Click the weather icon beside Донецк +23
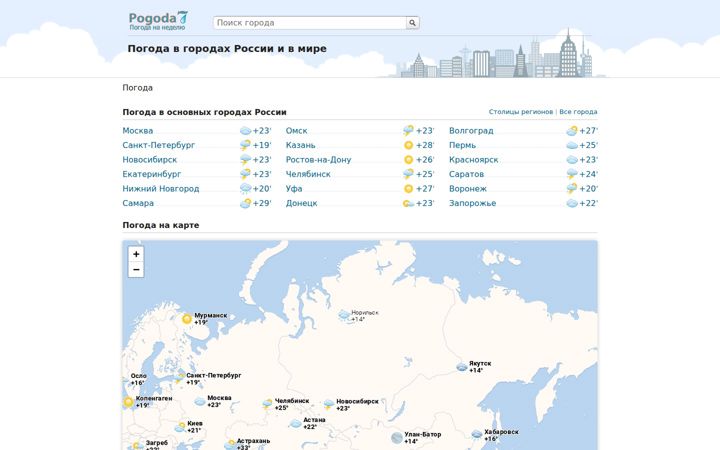The width and height of the screenshot is (720, 450). (409, 203)
